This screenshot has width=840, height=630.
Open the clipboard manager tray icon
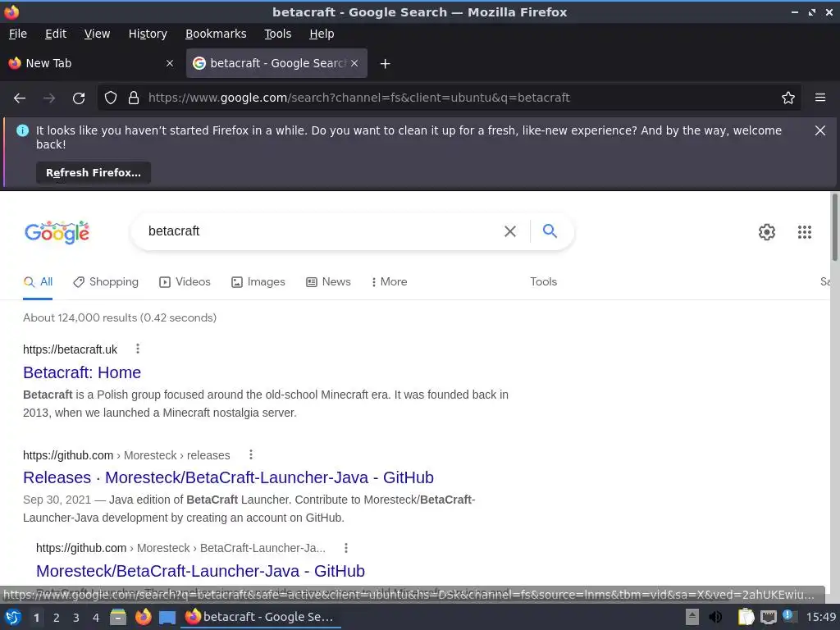(746, 617)
